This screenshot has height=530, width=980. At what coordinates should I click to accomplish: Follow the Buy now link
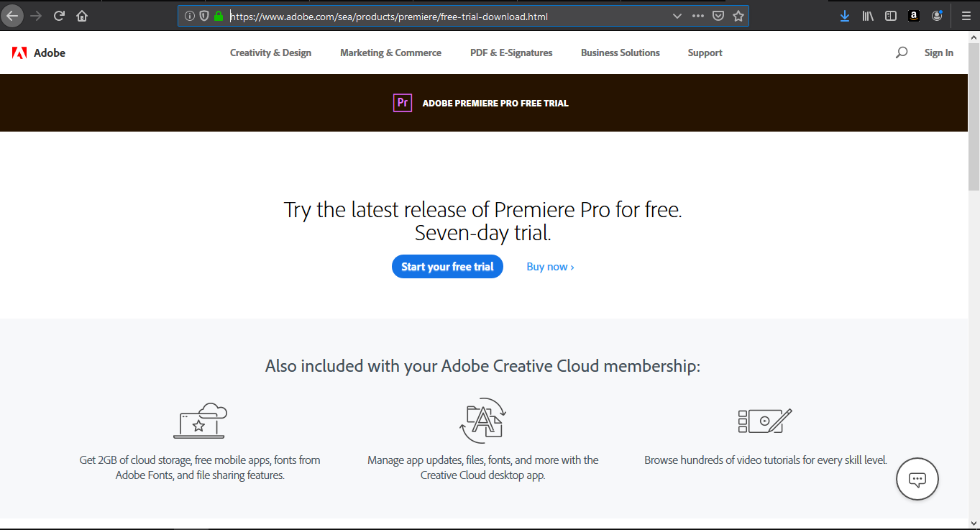550,267
